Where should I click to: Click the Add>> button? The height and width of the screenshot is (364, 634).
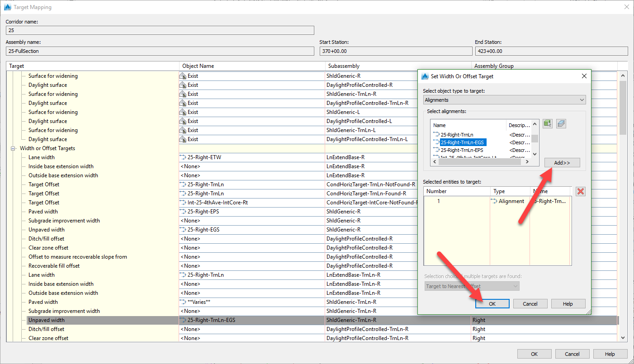click(562, 163)
